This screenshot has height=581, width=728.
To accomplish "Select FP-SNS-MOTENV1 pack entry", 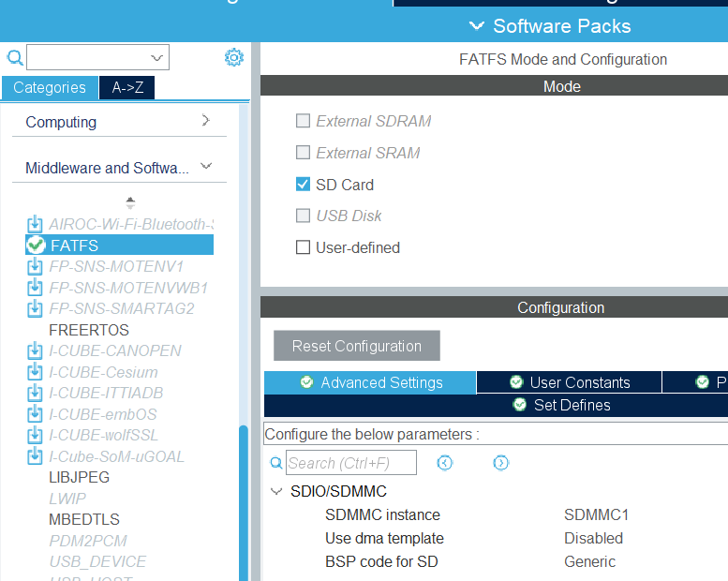I will tap(116, 266).
